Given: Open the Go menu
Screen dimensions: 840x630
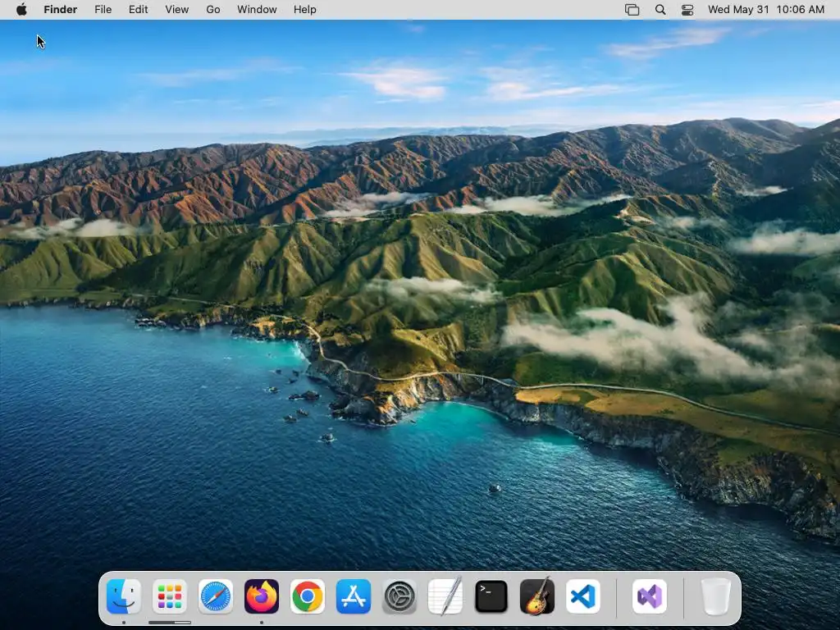Looking at the screenshot, I should tap(213, 10).
